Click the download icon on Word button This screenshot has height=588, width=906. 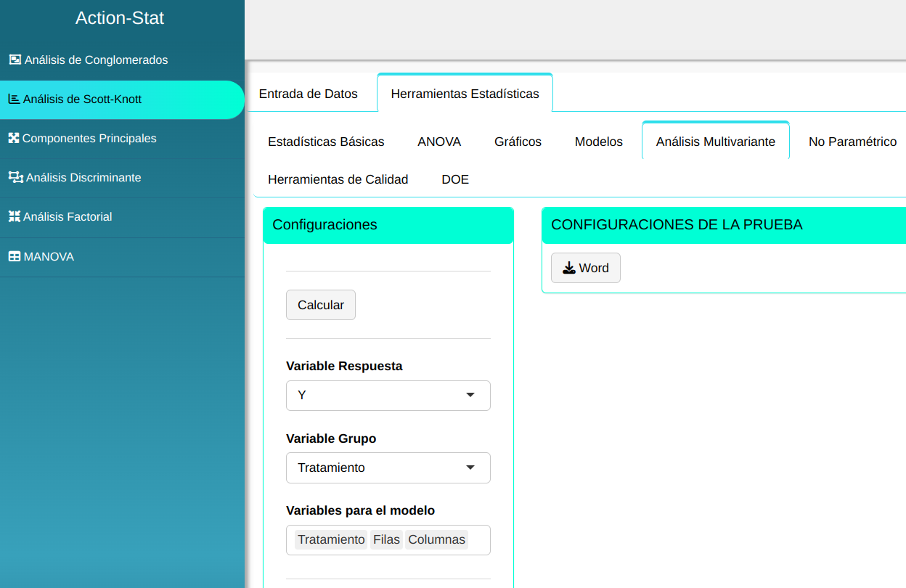[x=569, y=268]
